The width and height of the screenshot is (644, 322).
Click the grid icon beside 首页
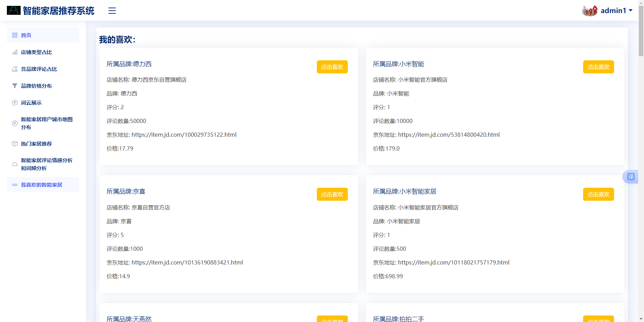click(15, 35)
